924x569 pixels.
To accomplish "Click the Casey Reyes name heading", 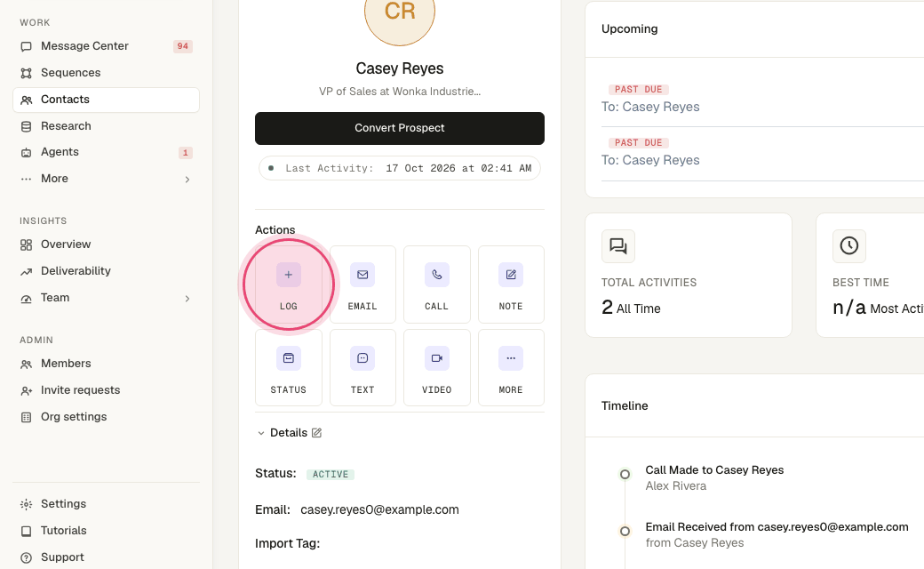I will pyautogui.click(x=400, y=68).
